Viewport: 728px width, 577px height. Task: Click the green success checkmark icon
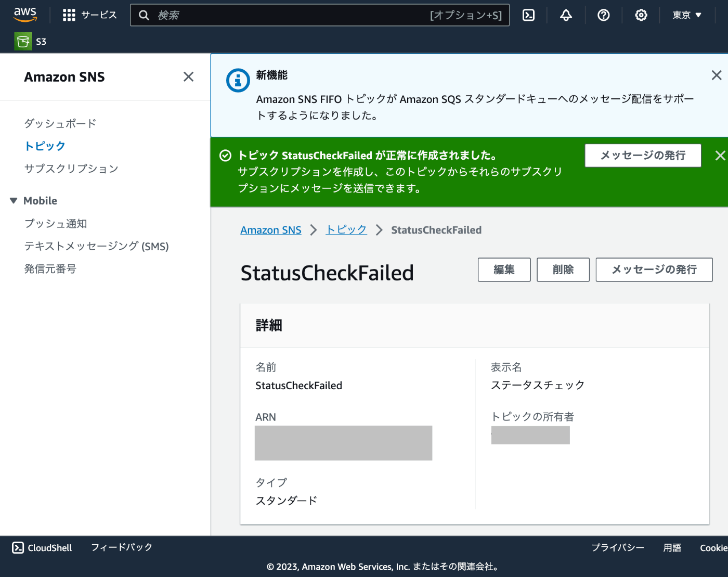coord(225,156)
